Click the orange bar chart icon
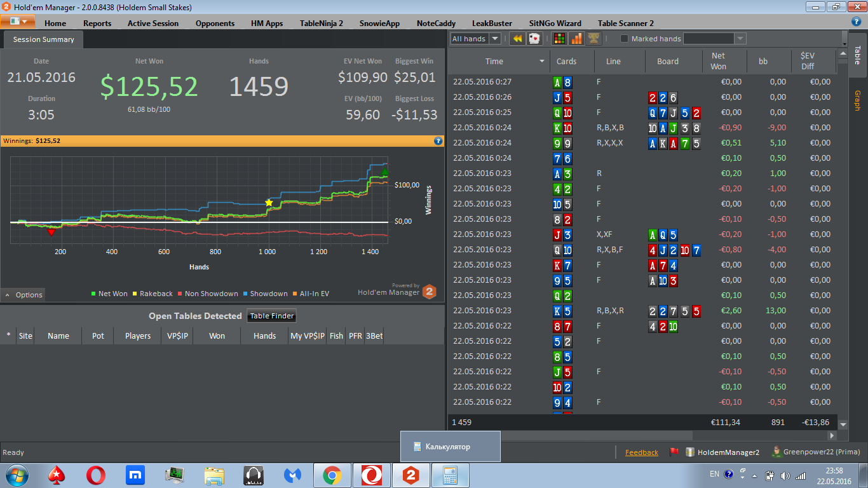868x488 pixels. pos(576,39)
